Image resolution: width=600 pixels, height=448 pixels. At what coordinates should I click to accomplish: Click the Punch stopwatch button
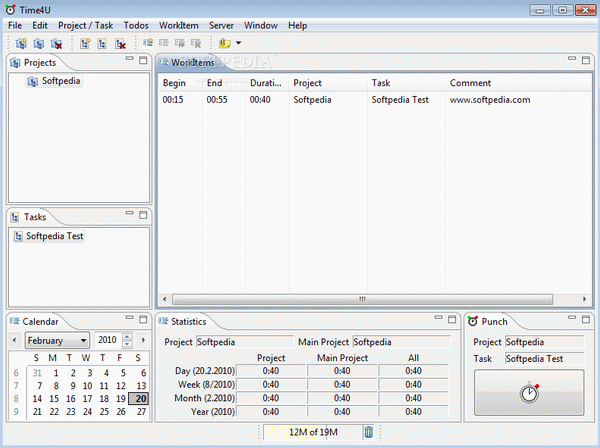(x=529, y=393)
